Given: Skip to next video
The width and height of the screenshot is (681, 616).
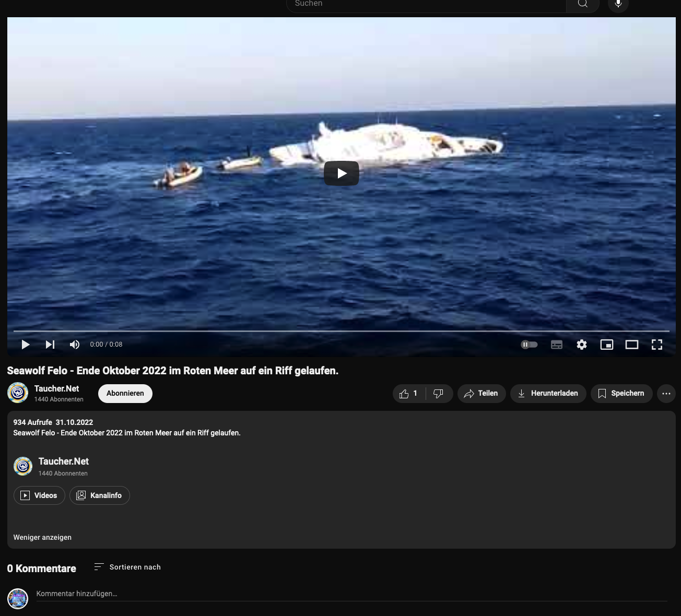Looking at the screenshot, I should pos(50,345).
